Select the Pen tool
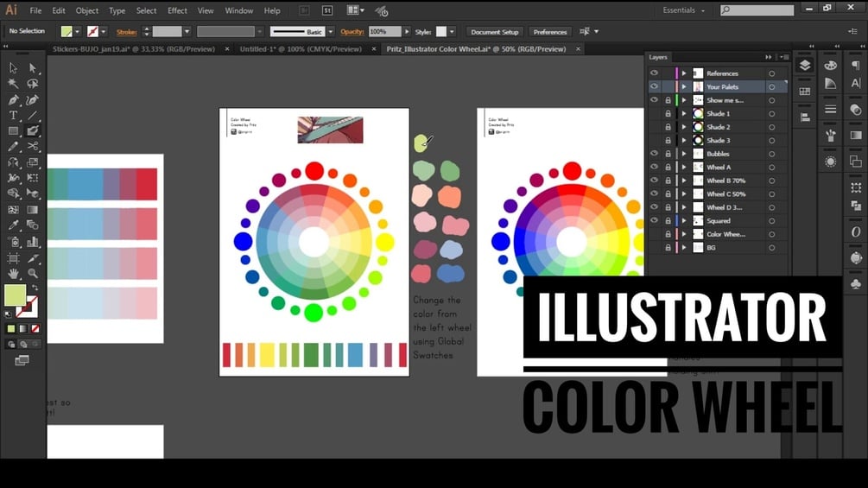The image size is (868, 488). pos(13,100)
